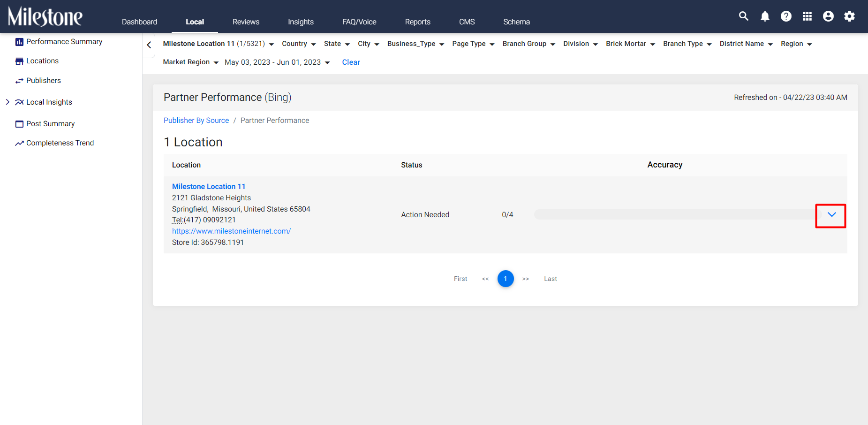The width and height of the screenshot is (868, 425).
Task: Open the search icon in header
Action: pyautogui.click(x=744, y=16)
